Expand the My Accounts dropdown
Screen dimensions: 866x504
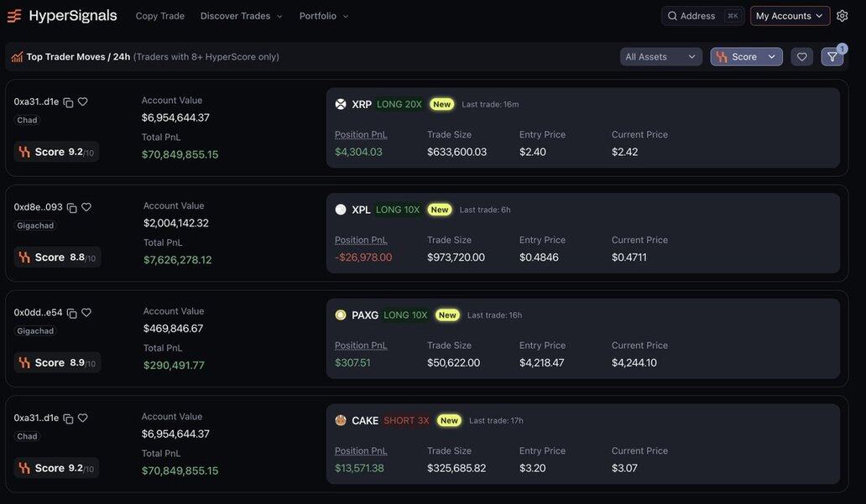point(790,16)
